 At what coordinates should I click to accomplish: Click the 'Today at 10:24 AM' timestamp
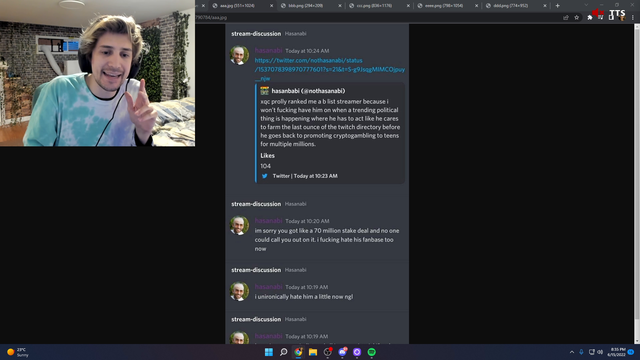pyautogui.click(x=307, y=51)
